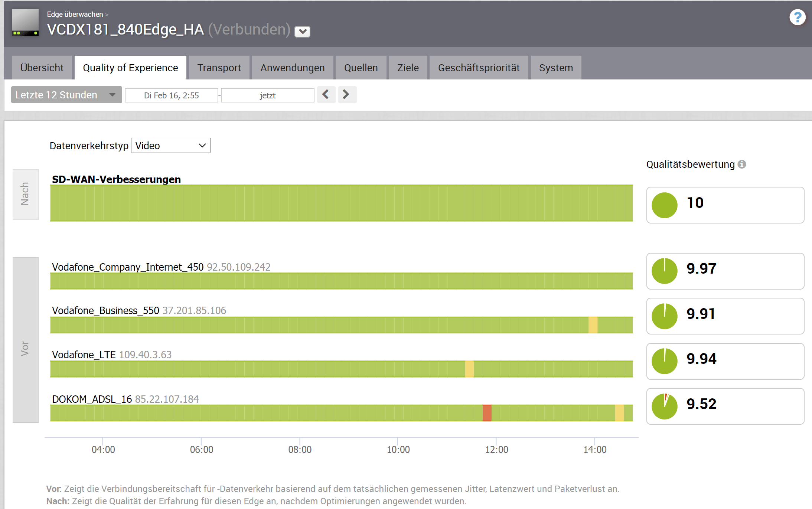Expand the Datenverkehrstyp Video combo box

pos(170,146)
